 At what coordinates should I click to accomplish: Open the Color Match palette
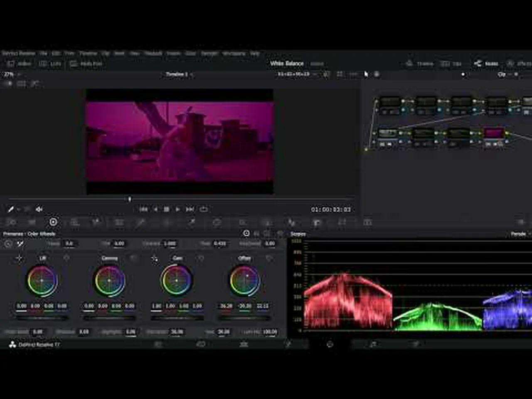tap(32, 222)
